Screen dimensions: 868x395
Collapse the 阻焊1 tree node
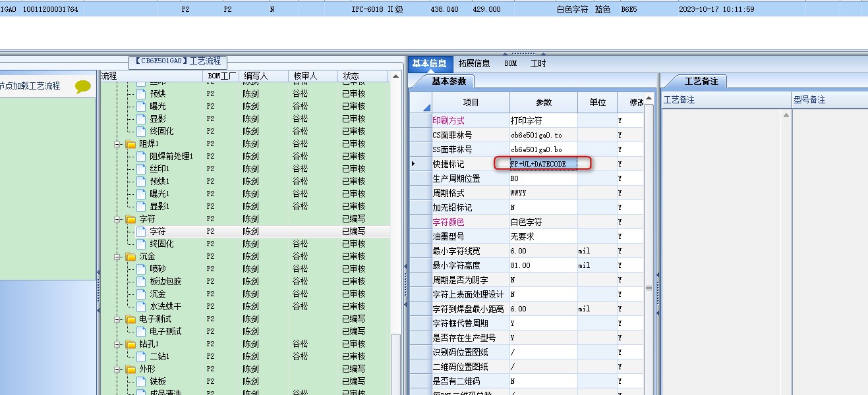(x=118, y=144)
